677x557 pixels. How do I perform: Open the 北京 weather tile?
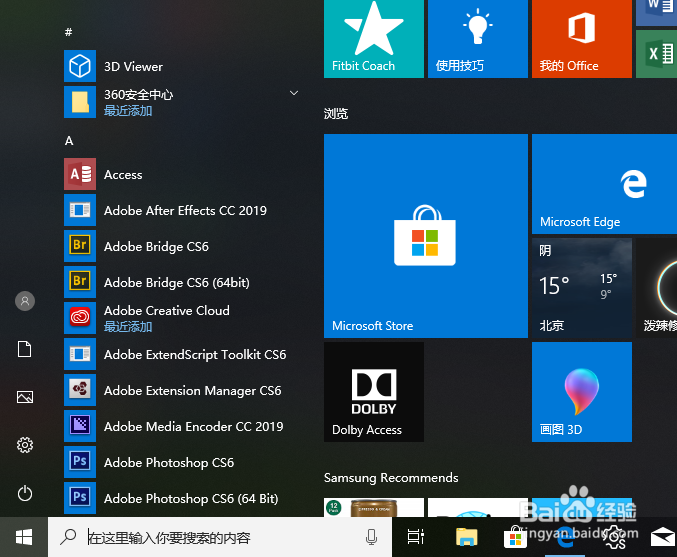[582, 288]
